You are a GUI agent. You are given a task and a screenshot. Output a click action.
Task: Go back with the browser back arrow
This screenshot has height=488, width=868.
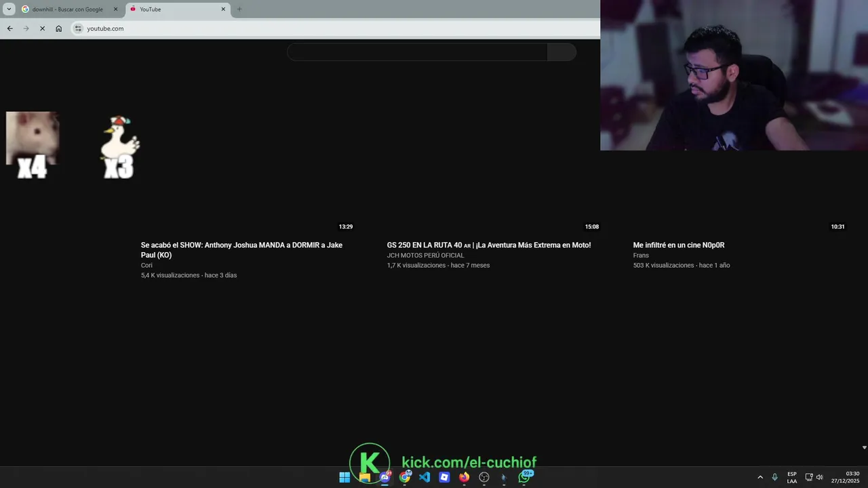(9, 28)
